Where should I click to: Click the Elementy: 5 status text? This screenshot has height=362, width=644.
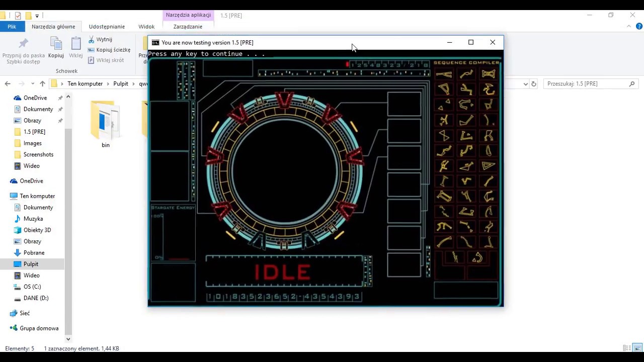coord(20,348)
